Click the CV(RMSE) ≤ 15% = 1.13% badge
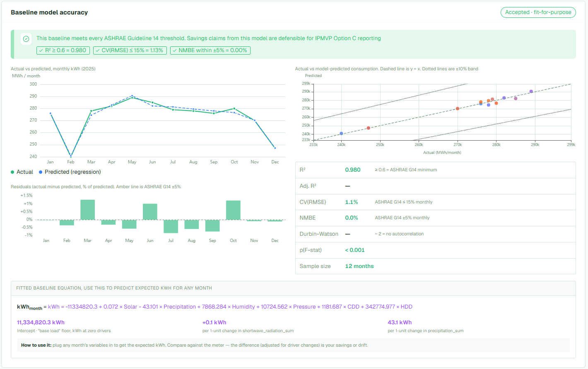This screenshot has width=588, height=369. tap(130, 50)
